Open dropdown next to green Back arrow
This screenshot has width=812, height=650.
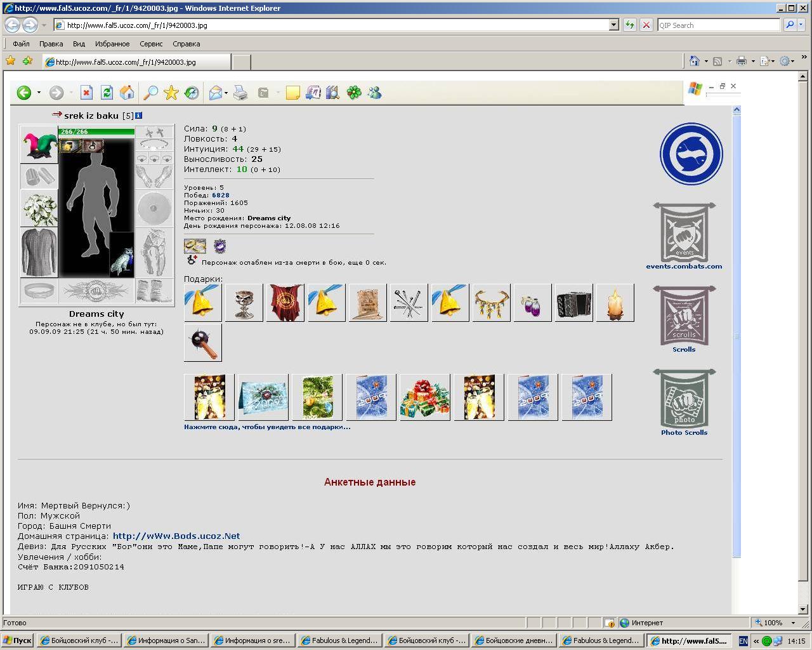pos(39,93)
